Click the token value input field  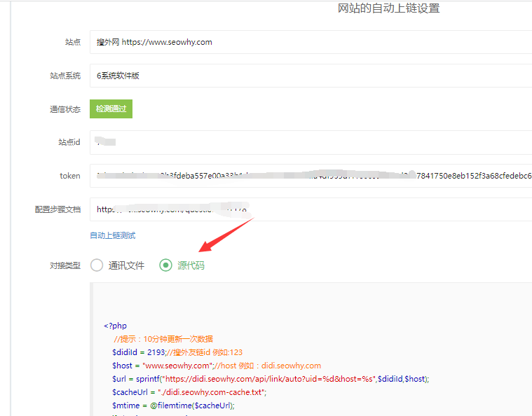coord(308,176)
